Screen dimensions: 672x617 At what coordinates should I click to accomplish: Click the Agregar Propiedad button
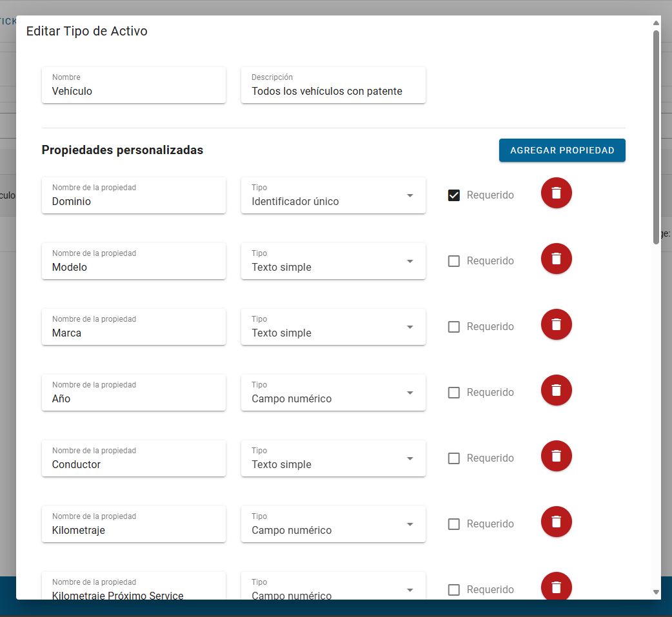[x=562, y=150]
